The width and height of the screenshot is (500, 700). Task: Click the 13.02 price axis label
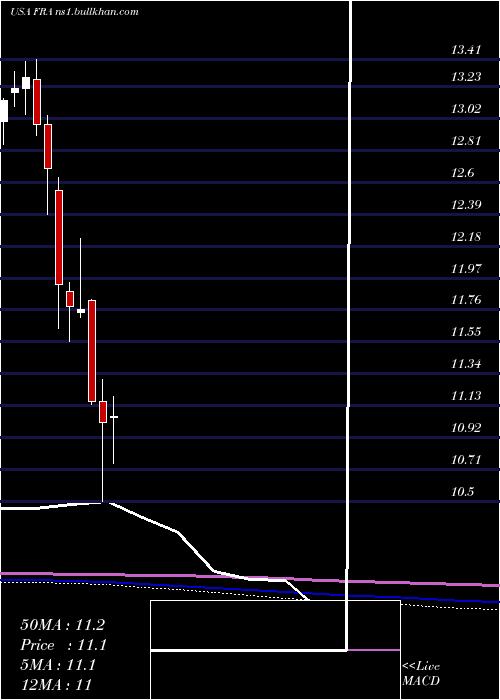point(466,108)
